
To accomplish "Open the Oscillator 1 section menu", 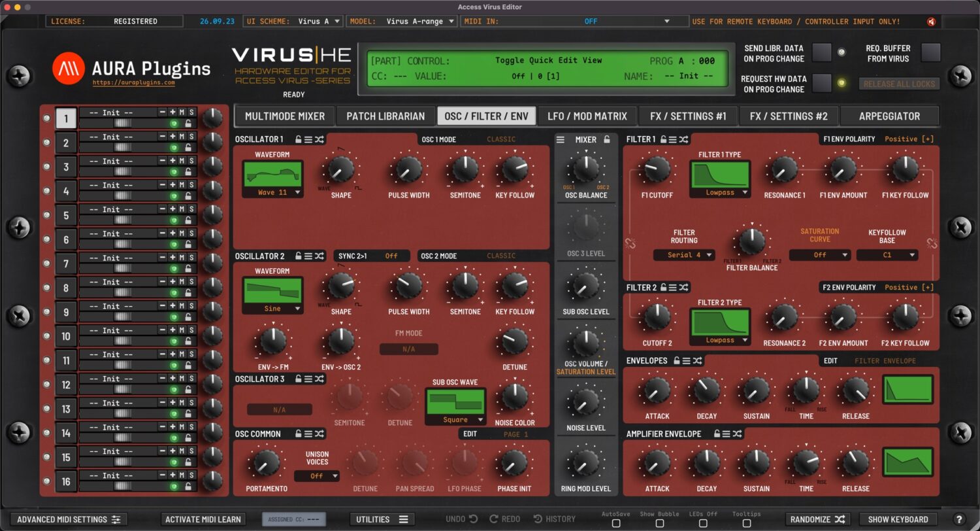I will 308,139.
